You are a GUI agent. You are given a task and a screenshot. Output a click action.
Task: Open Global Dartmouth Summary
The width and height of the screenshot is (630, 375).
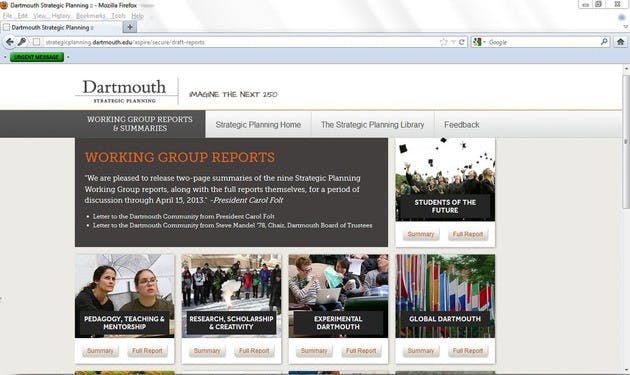click(421, 350)
